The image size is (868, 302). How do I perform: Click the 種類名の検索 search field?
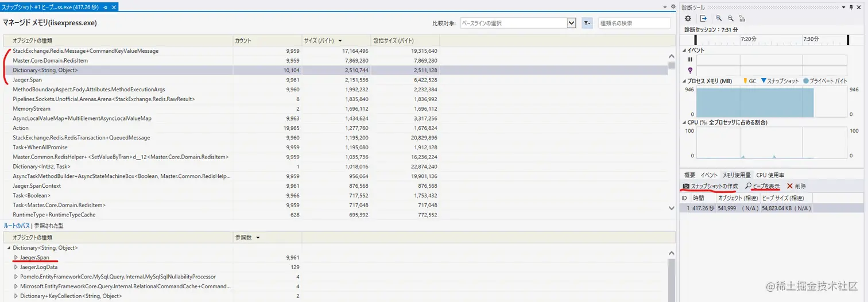(634, 23)
